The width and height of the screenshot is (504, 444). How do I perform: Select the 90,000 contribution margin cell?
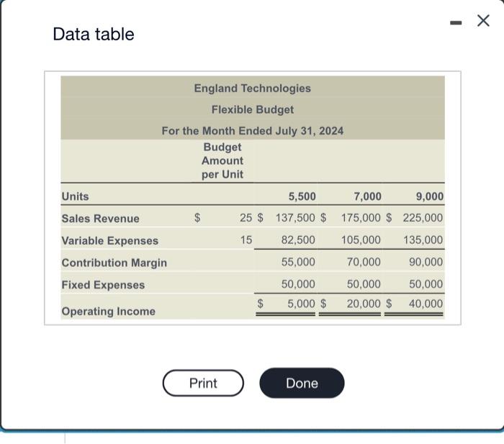click(x=426, y=263)
